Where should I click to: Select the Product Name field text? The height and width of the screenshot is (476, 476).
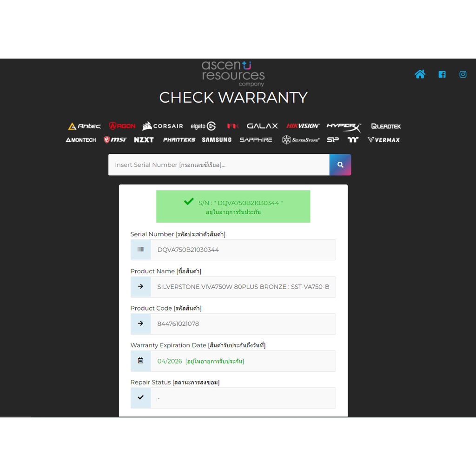tap(243, 287)
